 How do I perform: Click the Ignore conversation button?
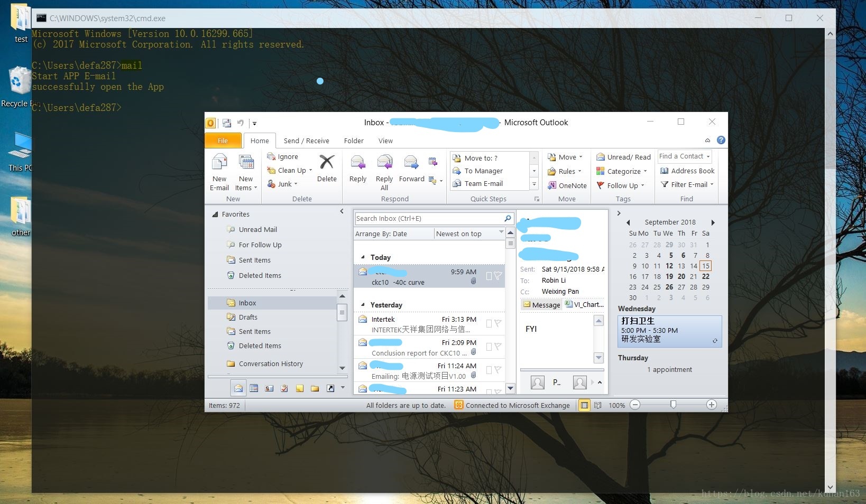pyautogui.click(x=283, y=156)
